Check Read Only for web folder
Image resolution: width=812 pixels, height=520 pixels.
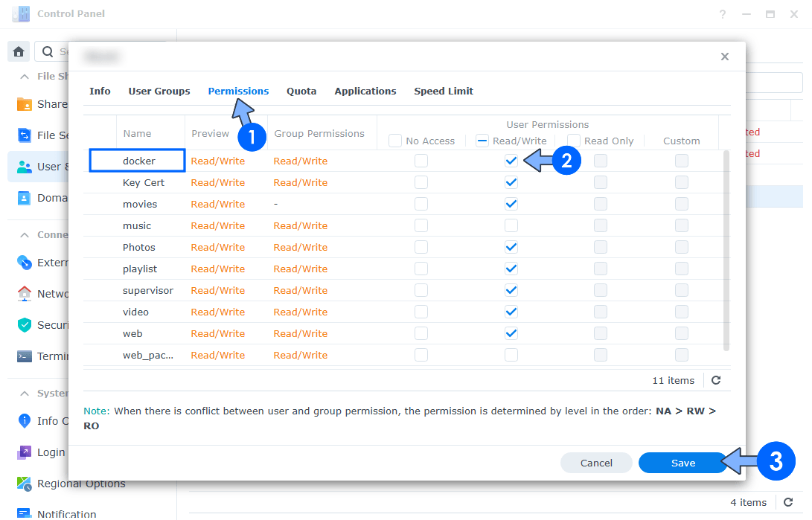click(601, 333)
